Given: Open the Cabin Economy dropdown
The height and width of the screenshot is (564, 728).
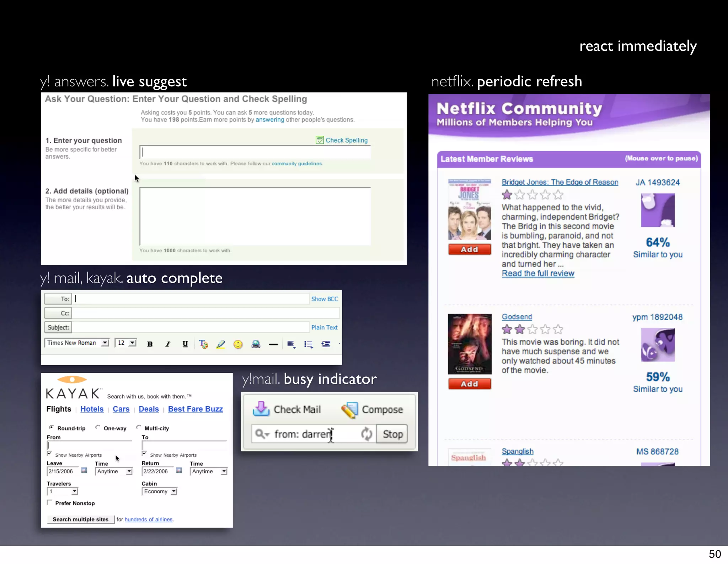Looking at the screenshot, I should pos(159,491).
